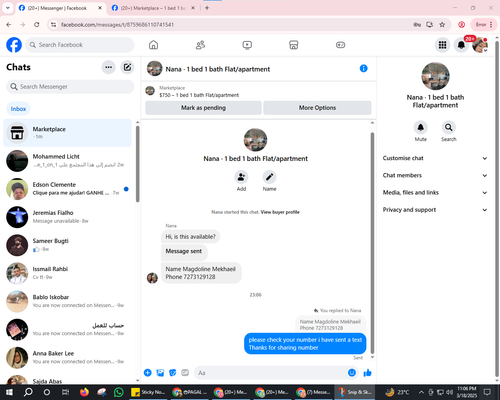This screenshot has height=400, width=500.
Task: Choose a sticker icon
Action: (x=173, y=373)
